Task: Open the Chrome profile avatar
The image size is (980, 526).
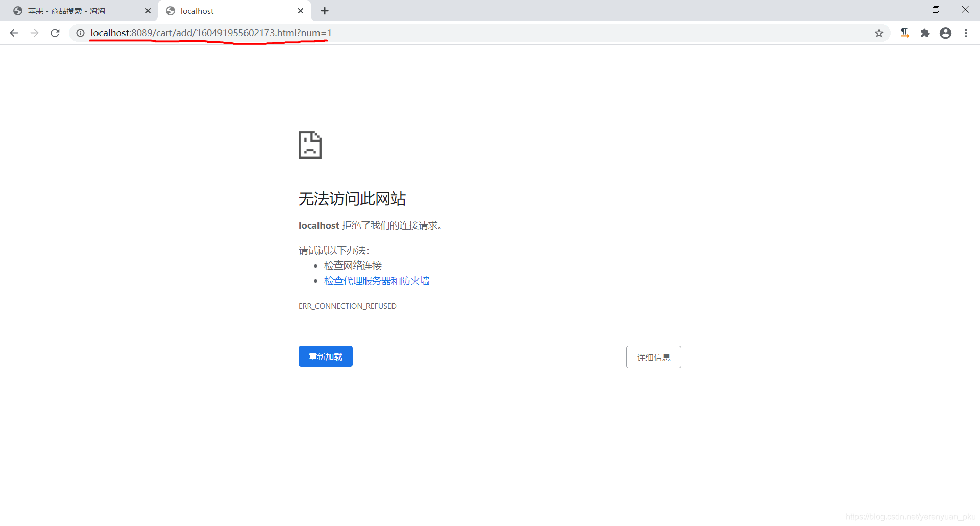Action: tap(946, 33)
